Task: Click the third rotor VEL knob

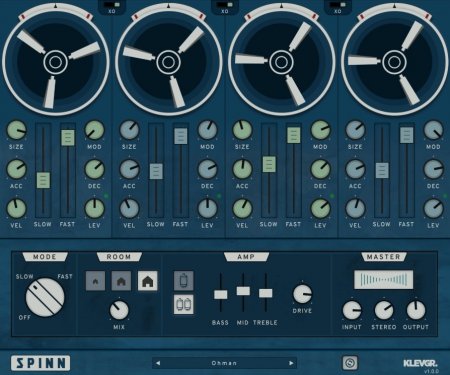Action: pyautogui.click(x=242, y=209)
